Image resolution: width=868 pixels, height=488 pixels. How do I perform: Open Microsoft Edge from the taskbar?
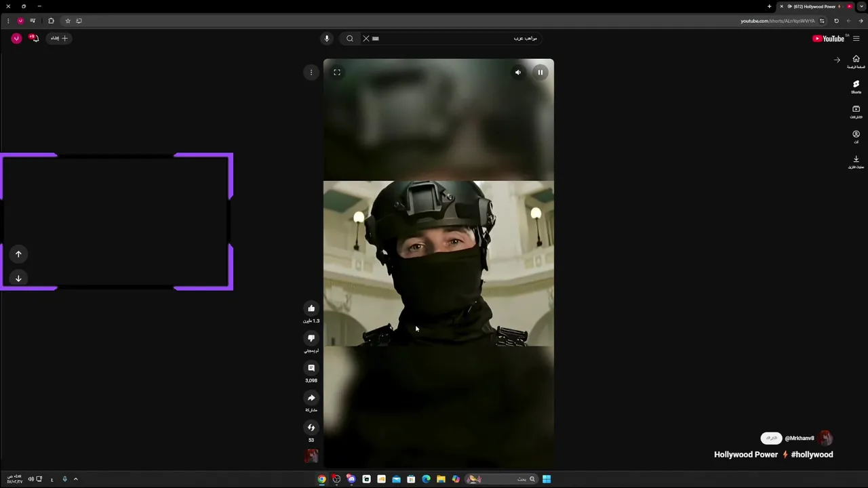pos(426,479)
